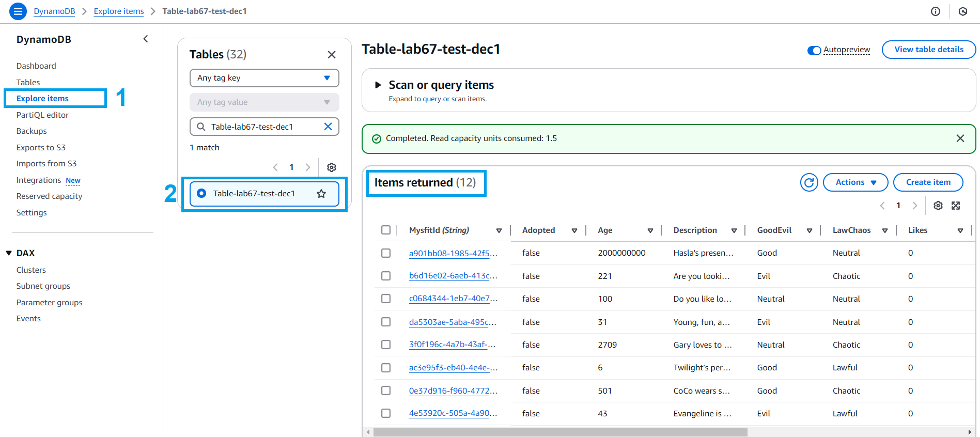Open items table preferences gear
The width and height of the screenshot is (980, 437).
pyautogui.click(x=938, y=206)
